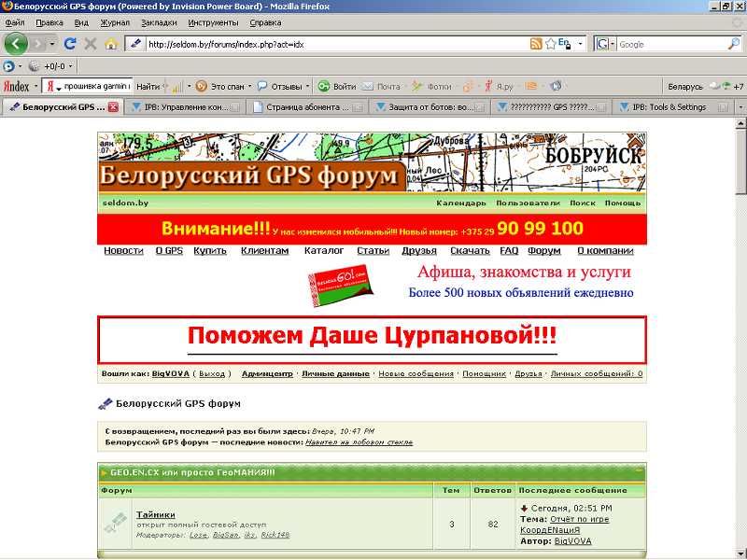
Task: Click the Belarus GO banner image
Action: click(x=340, y=285)
